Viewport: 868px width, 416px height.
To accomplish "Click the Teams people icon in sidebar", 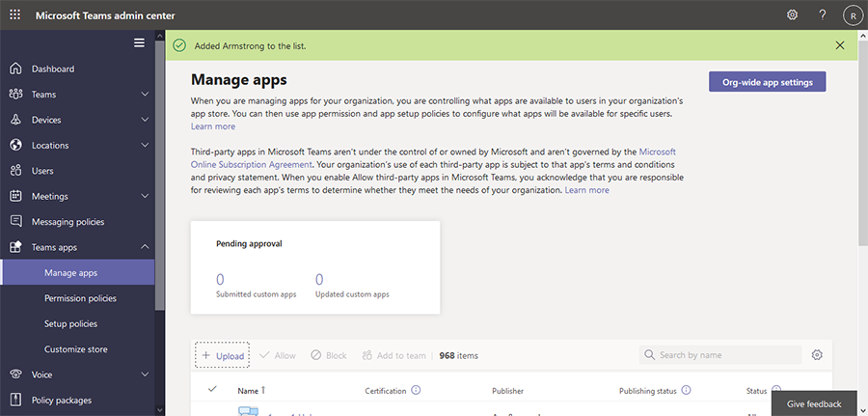I will point(15,95).
